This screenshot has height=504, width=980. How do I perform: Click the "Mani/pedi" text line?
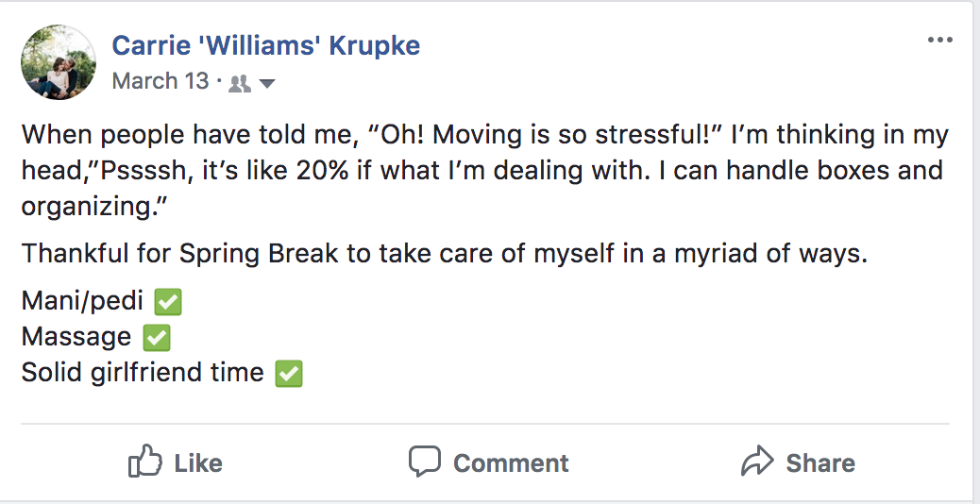pyautogui.click(x=83, y=302)
